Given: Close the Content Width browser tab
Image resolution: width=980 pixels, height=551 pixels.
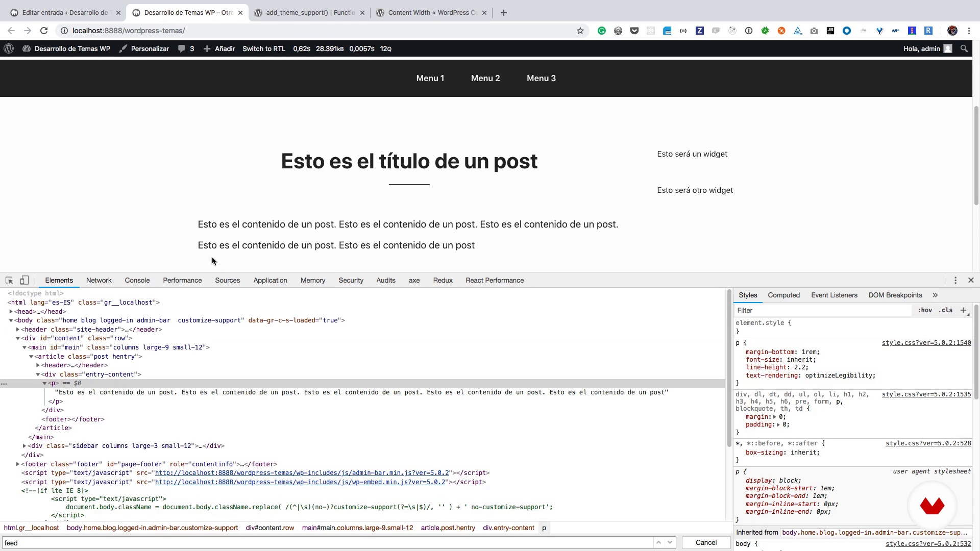Looking at the screenshot, I should 484,13.
